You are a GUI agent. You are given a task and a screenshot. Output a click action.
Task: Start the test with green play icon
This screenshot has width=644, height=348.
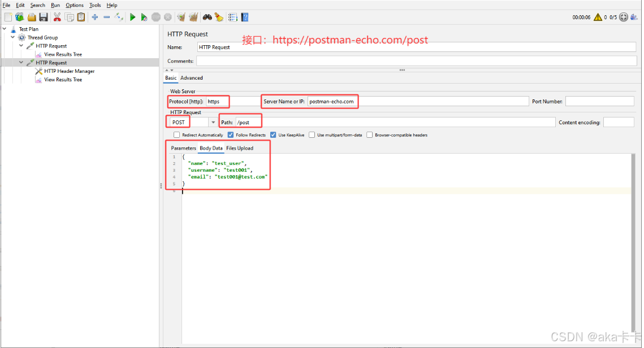(x=132, y=18)
